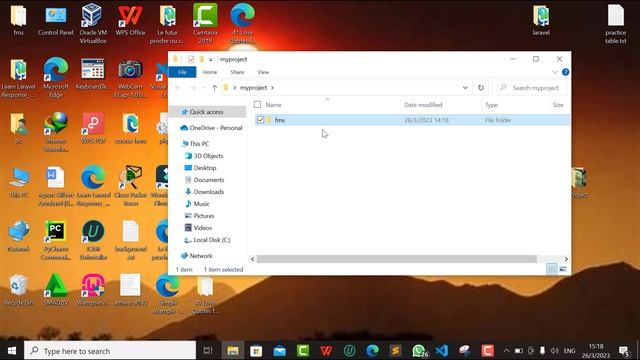The image size is (640, 360).
Task: Select the practice table.txt file on desktop
Action: (616, 24)
